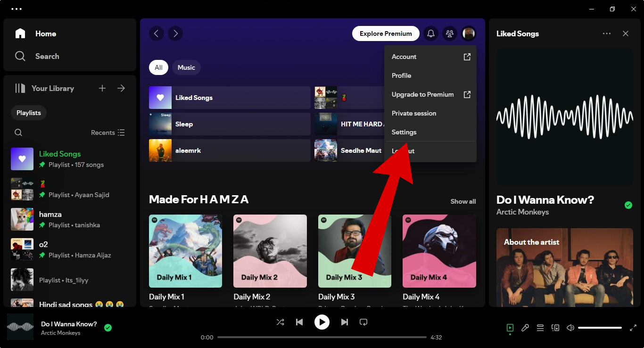Toggle liked checkmark in right panel
The image size is (644, 348).
pyautogui.click(x=628, y=205)
